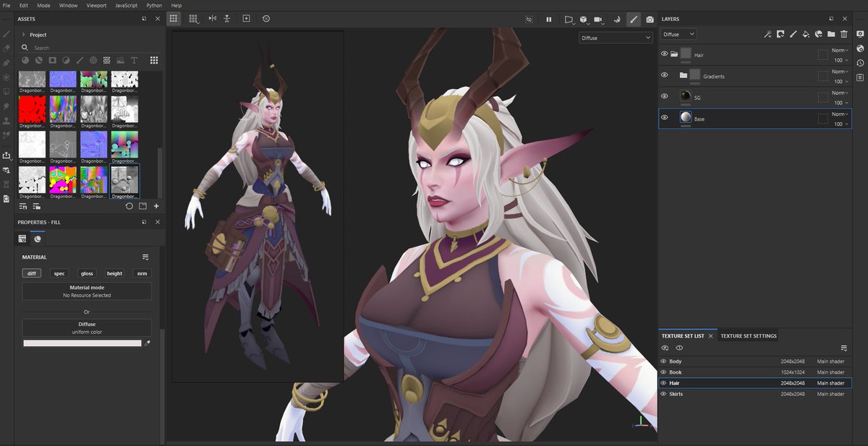Toggle visibility of the Body texture set

click(663, 361)
